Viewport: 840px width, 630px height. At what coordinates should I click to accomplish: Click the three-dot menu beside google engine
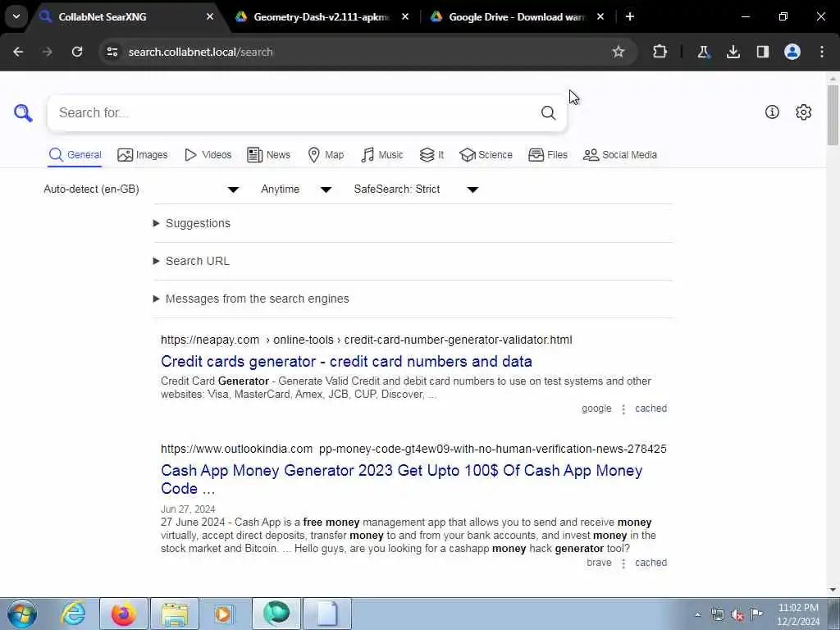click(623, 409)
